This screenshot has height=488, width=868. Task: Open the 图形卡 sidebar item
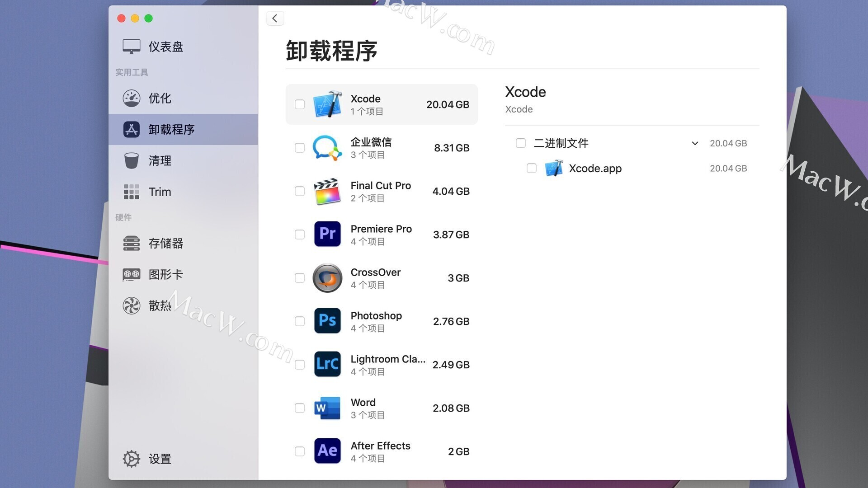coord(183,274)
